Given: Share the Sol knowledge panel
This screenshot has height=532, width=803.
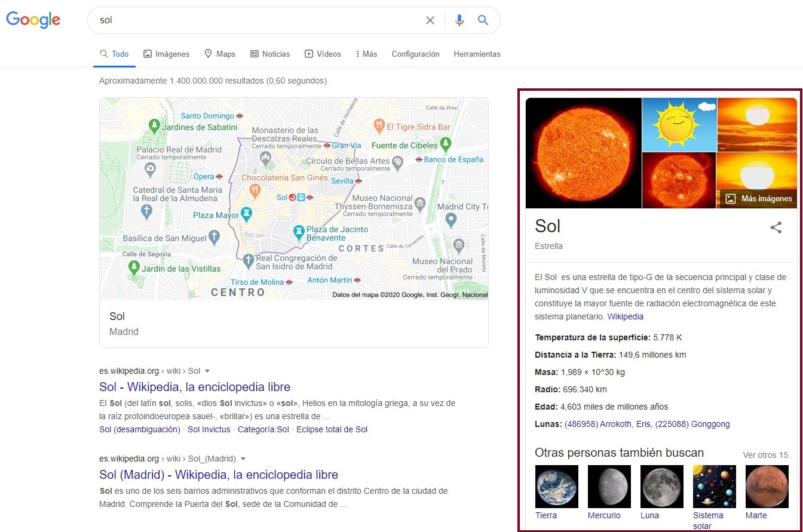Looking at the screenshot, I should [776, 227].
